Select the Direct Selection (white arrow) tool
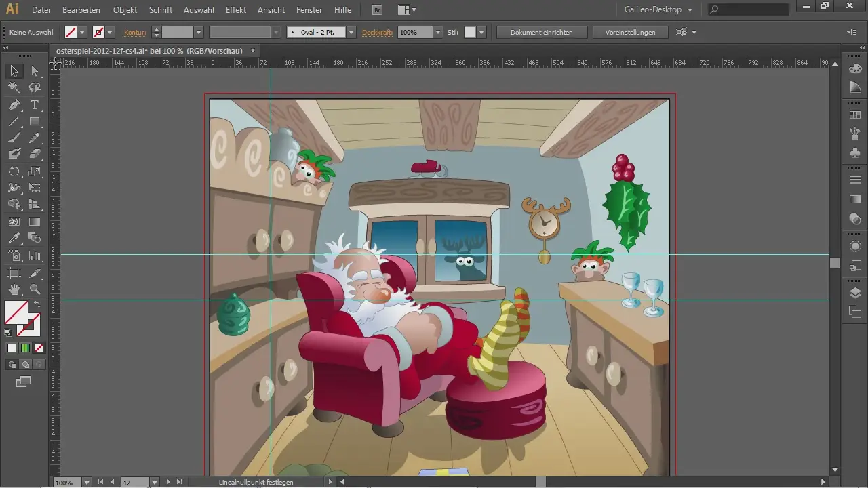Viewport: 868px width, 488px height. coord(35,71)
